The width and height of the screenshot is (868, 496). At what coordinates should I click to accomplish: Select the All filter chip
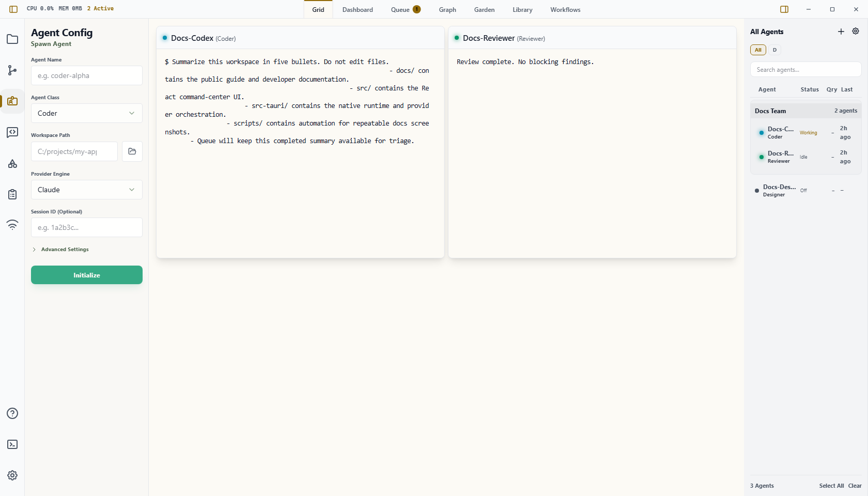758,50
